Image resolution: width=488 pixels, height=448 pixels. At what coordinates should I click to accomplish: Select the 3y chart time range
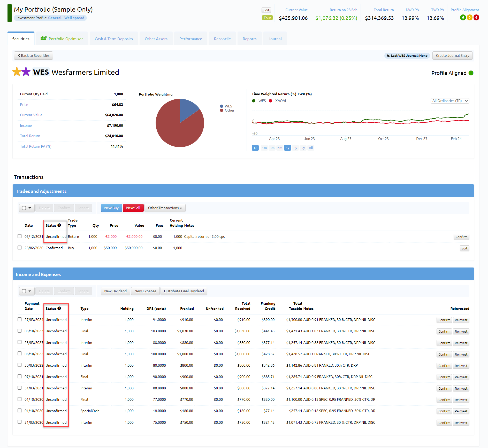click(x=295, y=148)
